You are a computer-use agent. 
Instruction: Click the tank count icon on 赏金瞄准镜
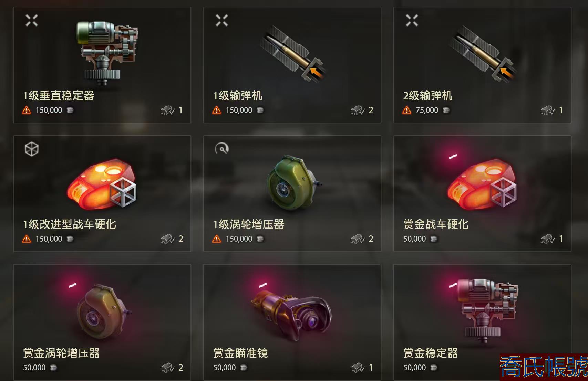358,368
